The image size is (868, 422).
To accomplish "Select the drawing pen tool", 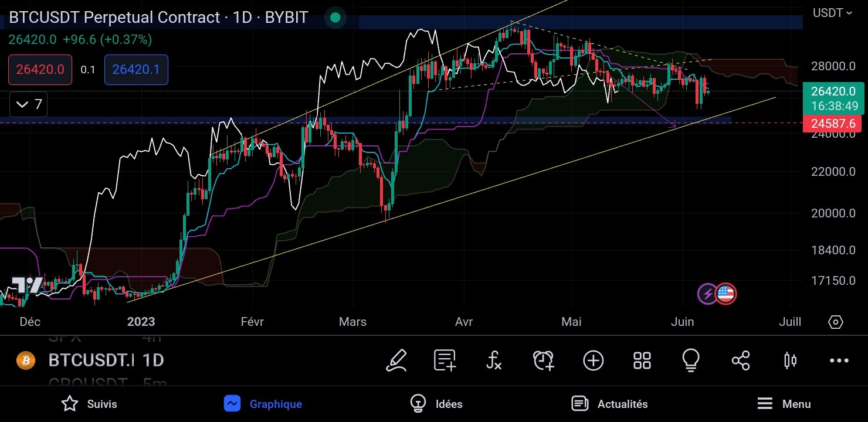I will point(396,360).
